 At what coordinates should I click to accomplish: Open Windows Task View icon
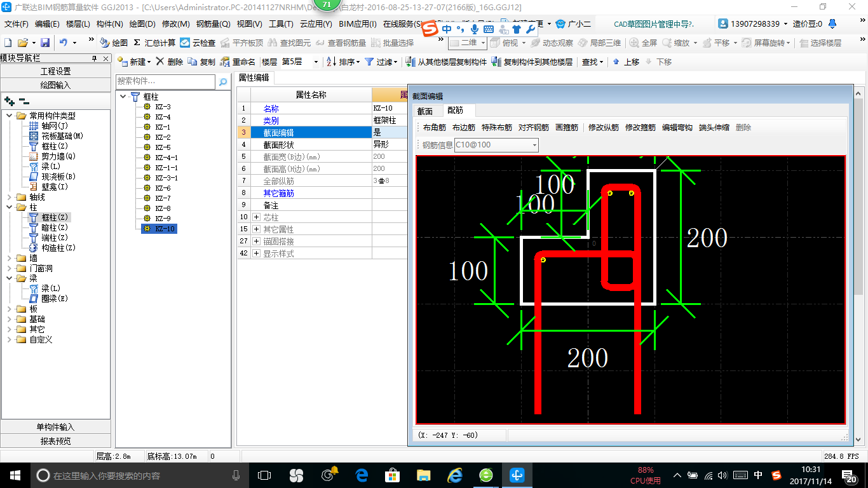pos(264,475)
